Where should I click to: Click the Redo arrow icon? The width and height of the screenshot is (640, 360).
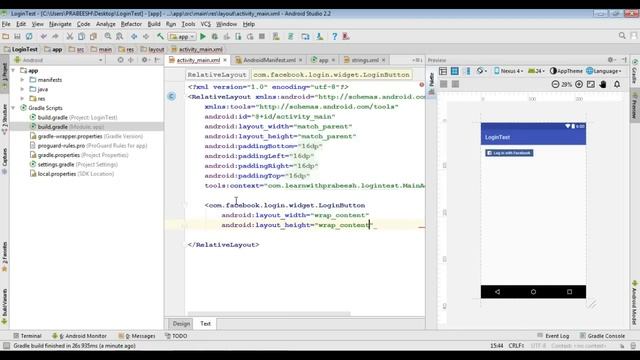(x=55, y=36)
